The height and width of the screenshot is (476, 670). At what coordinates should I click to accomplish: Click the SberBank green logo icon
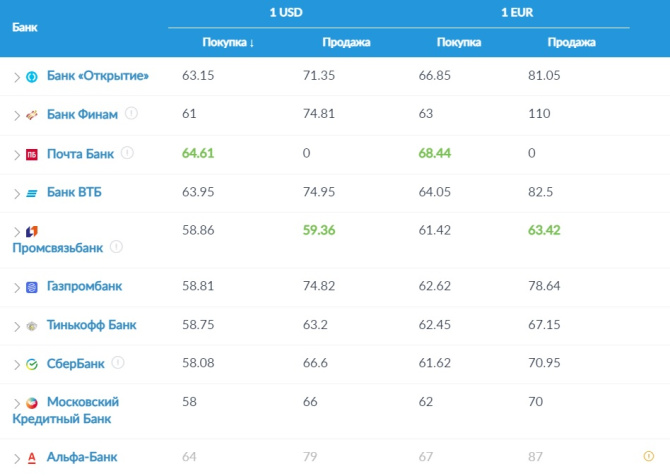pyautogui.click(x=32, y=364)
